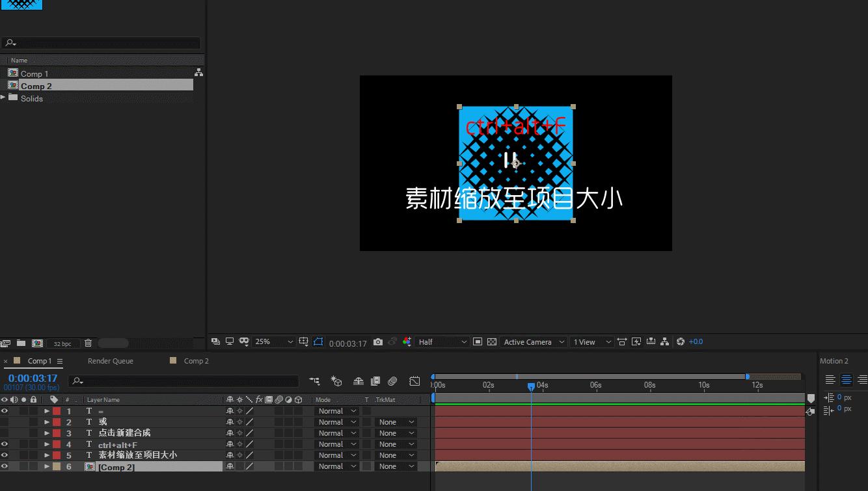Hide layer 4 'ctrl+alt+F' eye toggle
Screen dimensions: 868x491
click(x=5, y=444)
